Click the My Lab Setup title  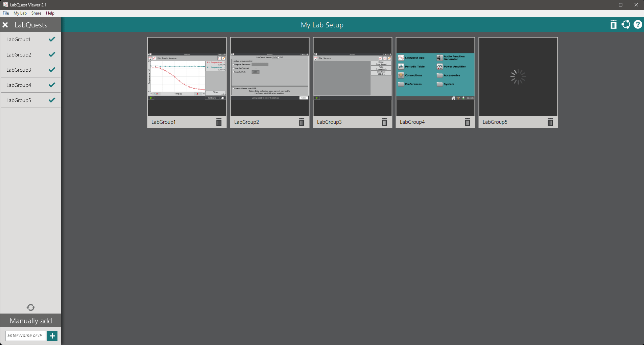pos(322,25)
